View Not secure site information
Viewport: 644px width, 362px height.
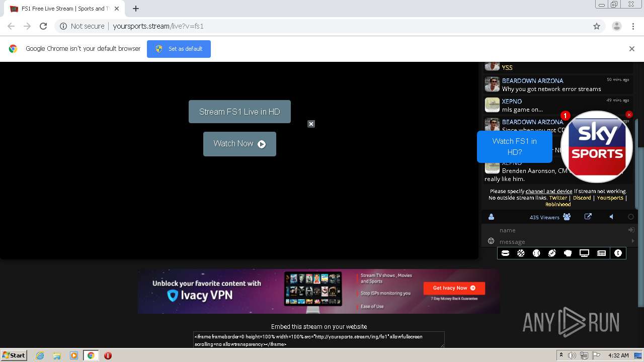82,26
